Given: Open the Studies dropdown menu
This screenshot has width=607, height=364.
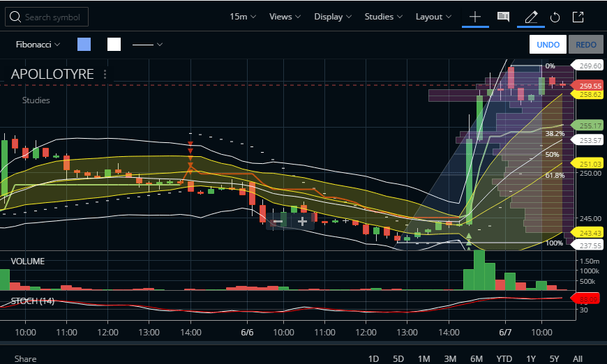Looking at the screenshot, I should [383, 17].
